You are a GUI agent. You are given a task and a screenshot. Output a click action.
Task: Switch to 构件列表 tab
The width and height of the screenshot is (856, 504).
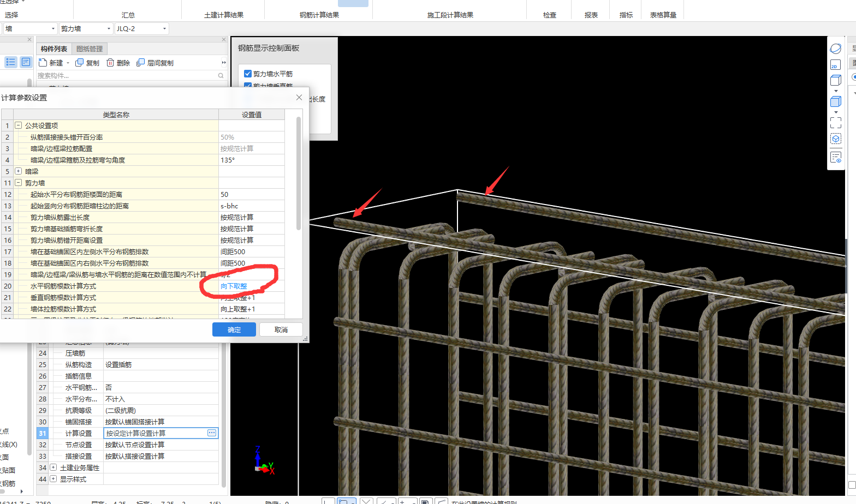pos(53,49)
